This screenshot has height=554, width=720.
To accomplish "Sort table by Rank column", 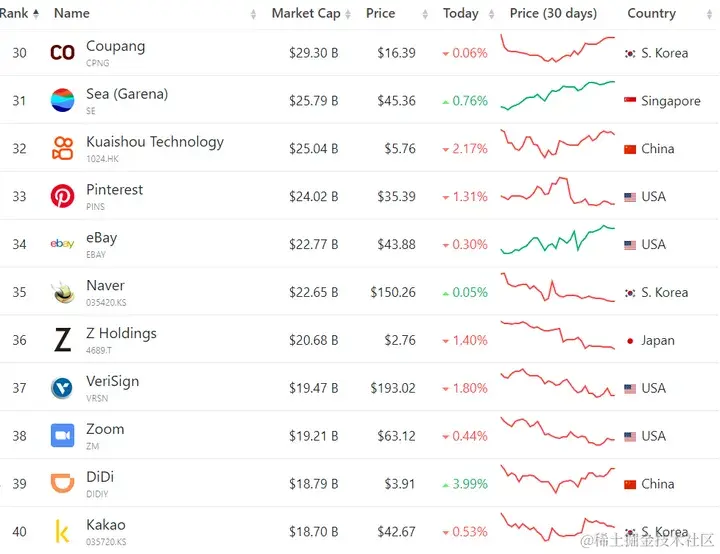I will pos(16,14).
